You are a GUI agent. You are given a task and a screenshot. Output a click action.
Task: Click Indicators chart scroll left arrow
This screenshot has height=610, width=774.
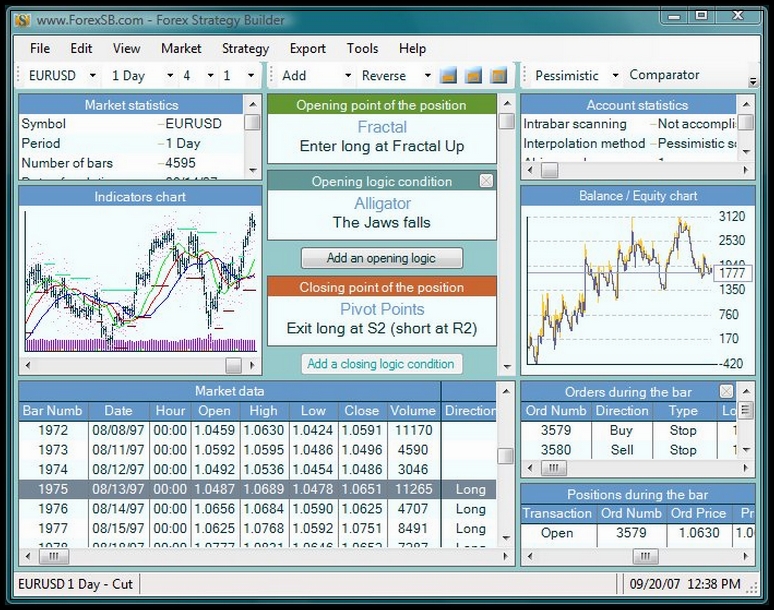pos(28,365)
